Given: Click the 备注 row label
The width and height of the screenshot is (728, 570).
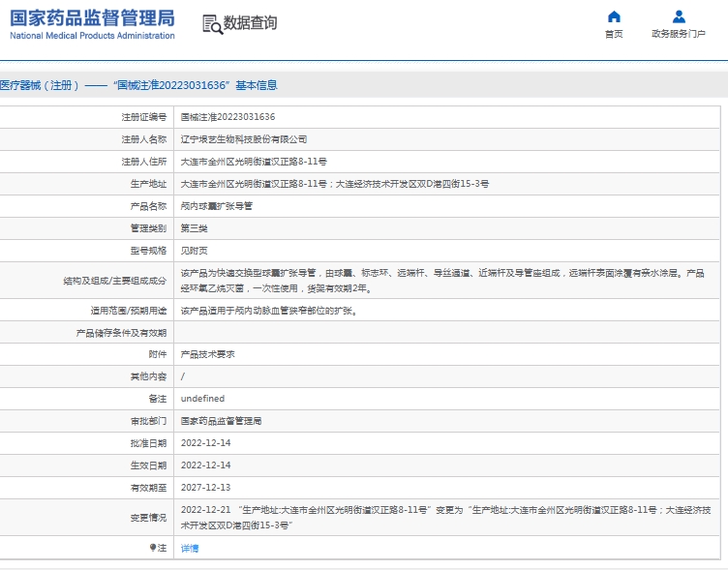Looking at the screenshot, I should 158,399.
